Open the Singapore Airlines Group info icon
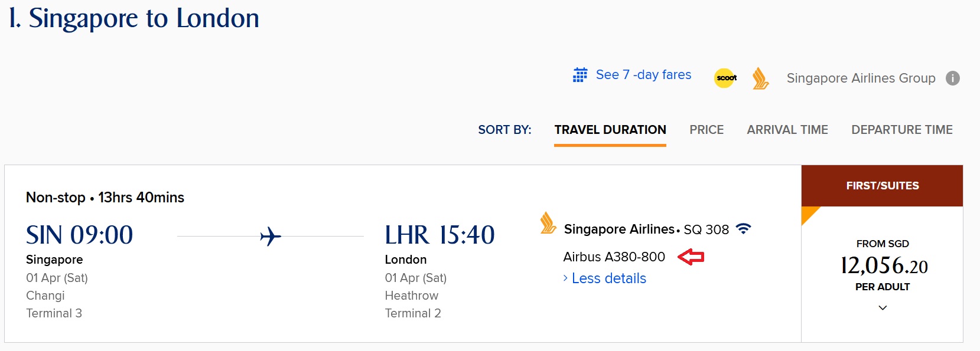Screen dimensions: 980x351 [953, 78]
